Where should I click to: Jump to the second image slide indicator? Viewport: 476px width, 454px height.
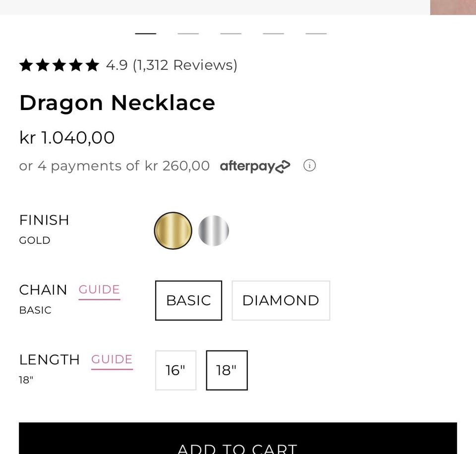point(188,34)
